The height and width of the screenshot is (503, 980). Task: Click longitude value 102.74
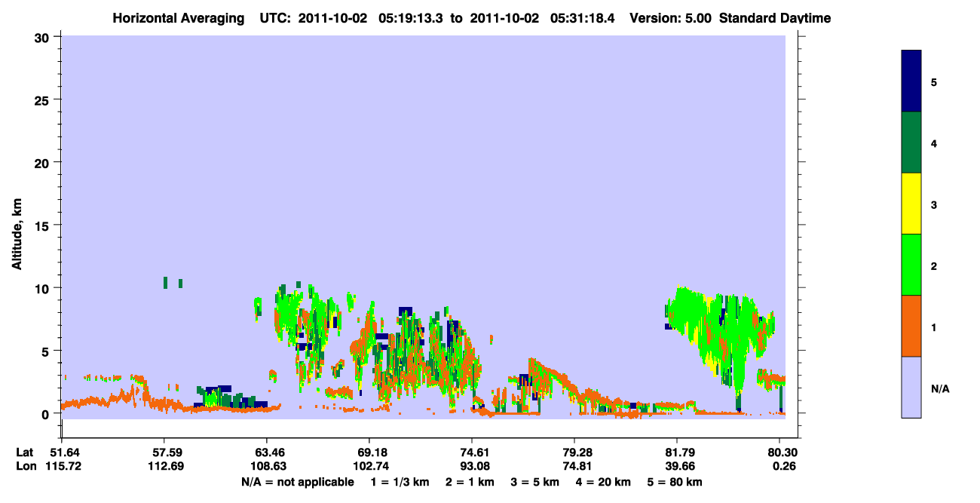[369, 466]
